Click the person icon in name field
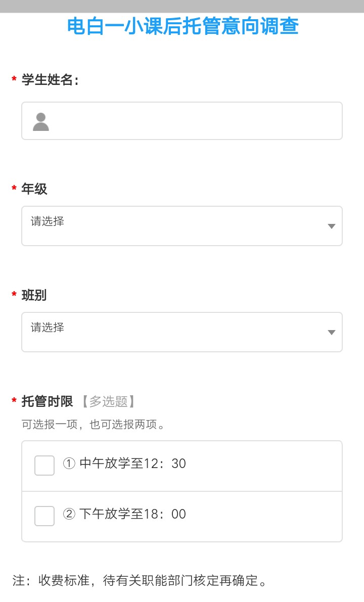The height and width of the screenshot is (602, 364). [x=41, y=122]
